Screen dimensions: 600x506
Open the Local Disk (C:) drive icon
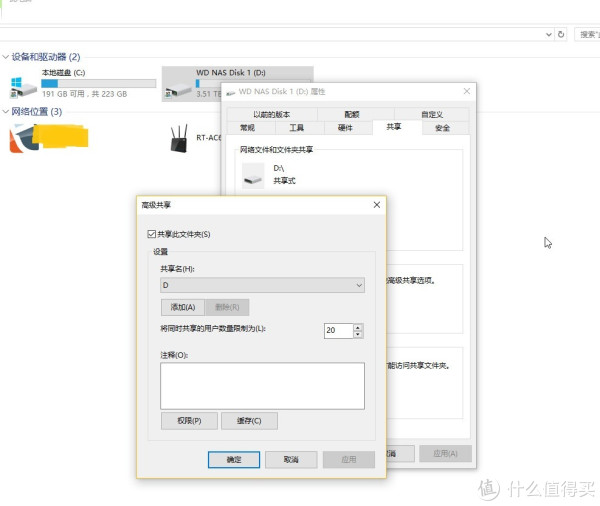click(x=22, y=84)
